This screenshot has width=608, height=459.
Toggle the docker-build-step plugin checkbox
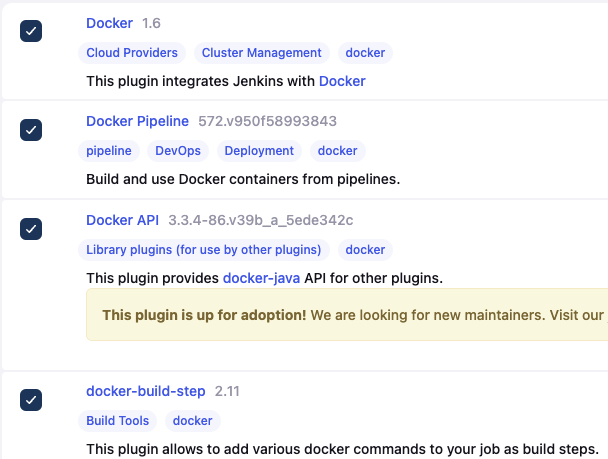coord(31,400)
